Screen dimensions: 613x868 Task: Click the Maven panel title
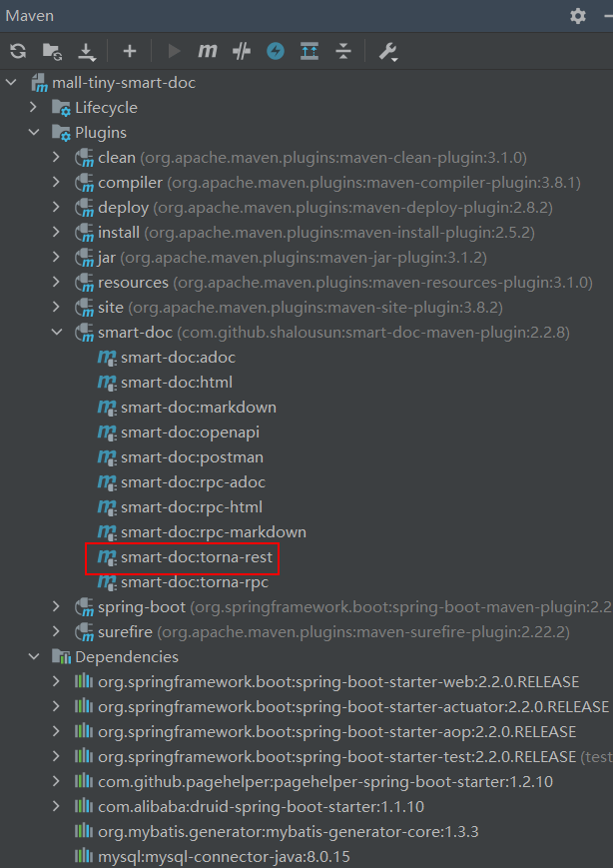pos(30,16)
